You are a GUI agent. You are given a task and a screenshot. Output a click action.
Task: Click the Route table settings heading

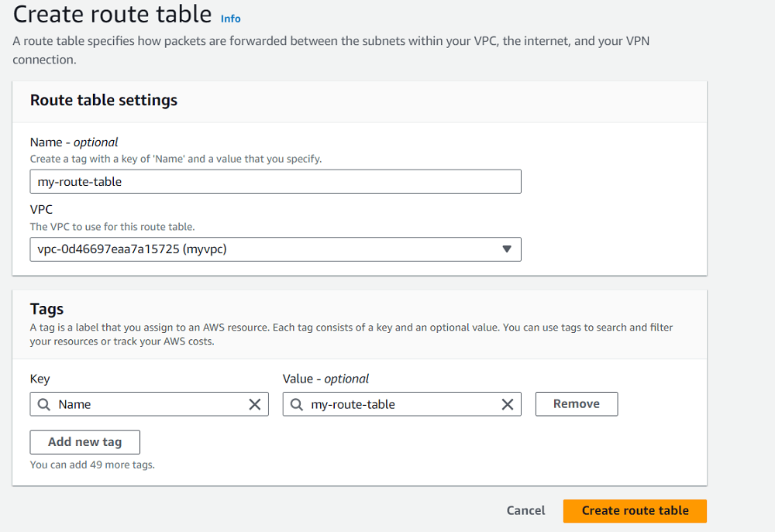(x=103, y=100)
